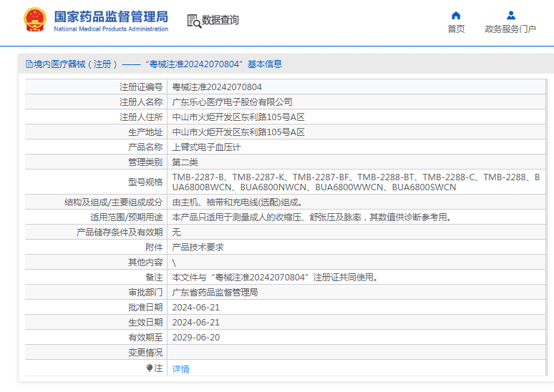The width and height of the screenshot is (554, 392).
Task: Click the lightbulb icon beside 注
Action: click(x=150, y=368)
